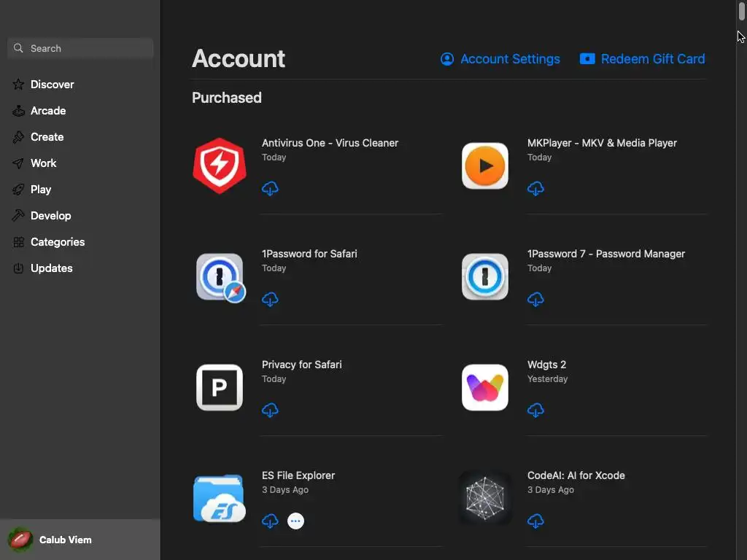Screen dimensions: 747x560
Task: Open ES File Explorer app icon
Action: [220, 499]
